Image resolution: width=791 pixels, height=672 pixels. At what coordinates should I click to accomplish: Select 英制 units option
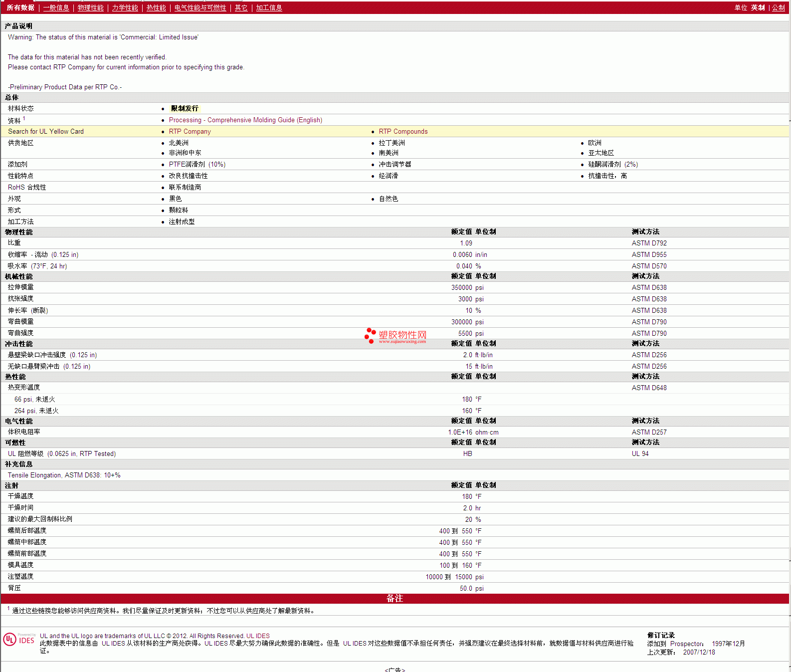758,8
